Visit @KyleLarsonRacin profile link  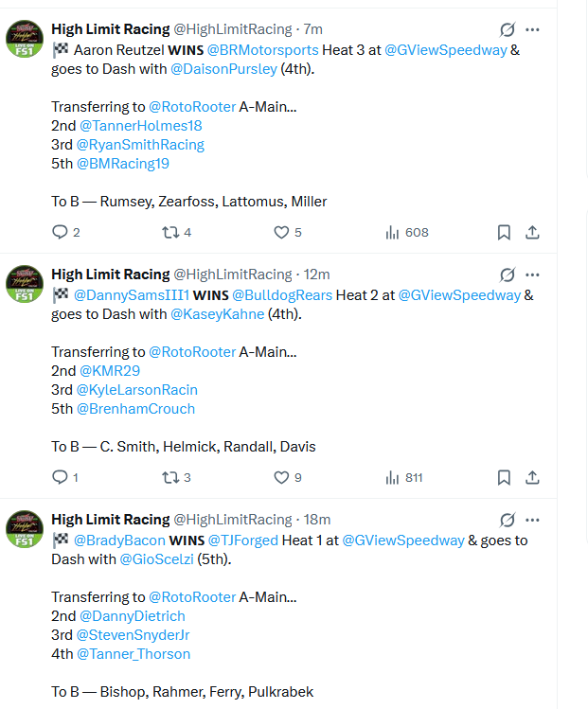pyautogui.click(x=137, y=390)
